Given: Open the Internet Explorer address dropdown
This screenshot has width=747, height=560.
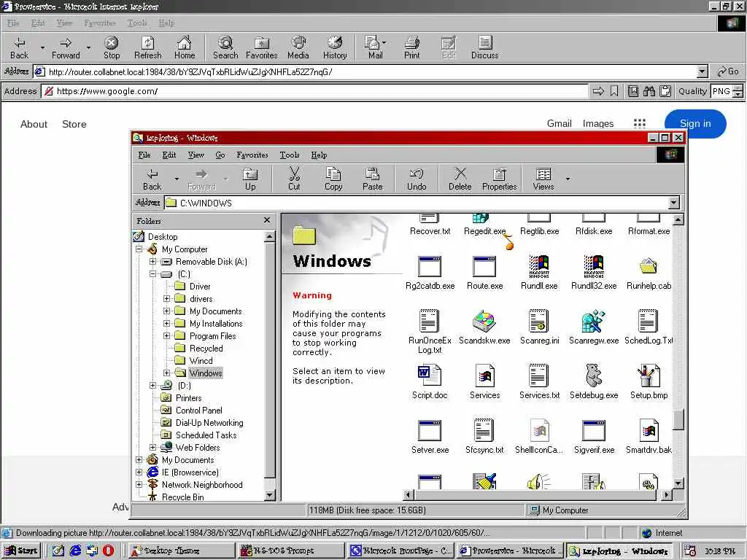Looking at the screenshot, I should click(x=703, y=72).
